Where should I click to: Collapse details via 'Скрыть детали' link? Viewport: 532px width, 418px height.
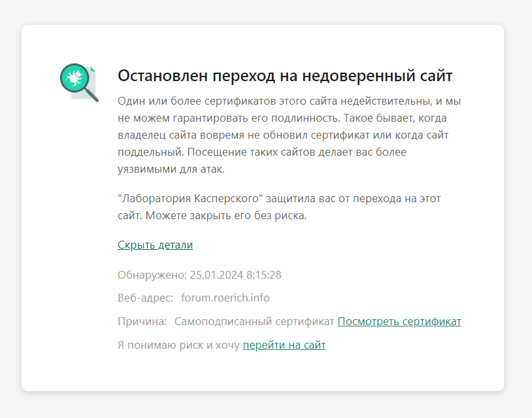155,245
